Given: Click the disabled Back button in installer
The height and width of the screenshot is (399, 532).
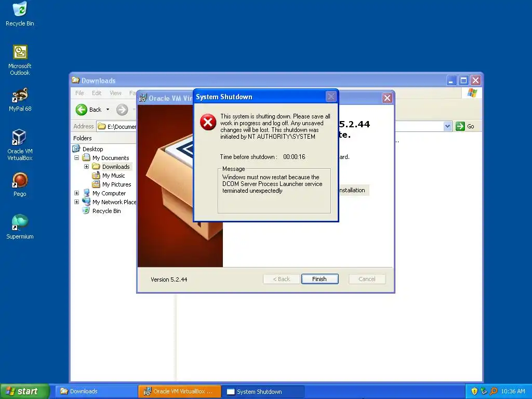Looking at the screenshot, I should [282, 279].
